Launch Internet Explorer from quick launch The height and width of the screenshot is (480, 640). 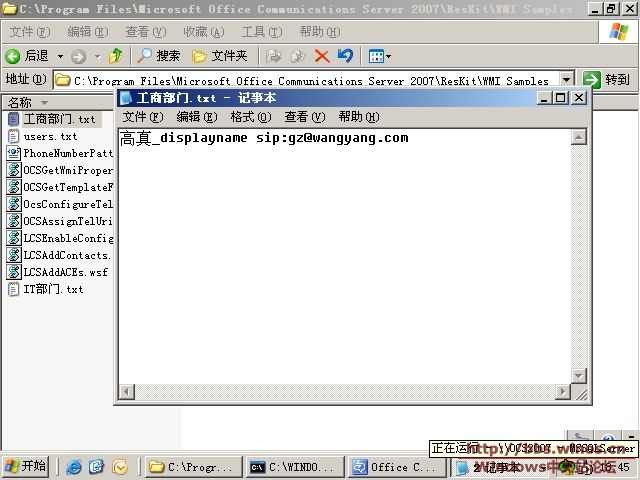(74, 467)
